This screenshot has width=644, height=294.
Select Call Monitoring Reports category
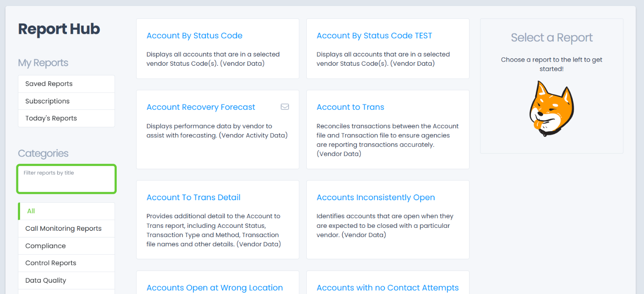point(63,228)
